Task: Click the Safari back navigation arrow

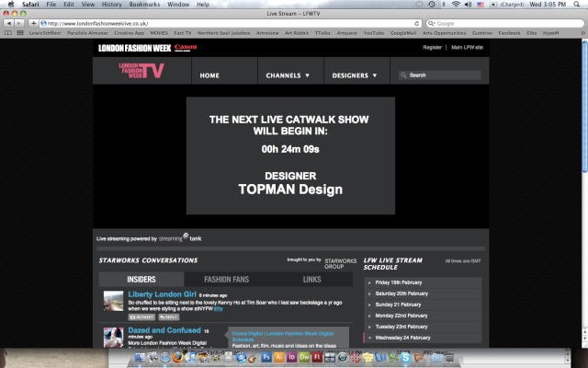Action: click(8, 23)
